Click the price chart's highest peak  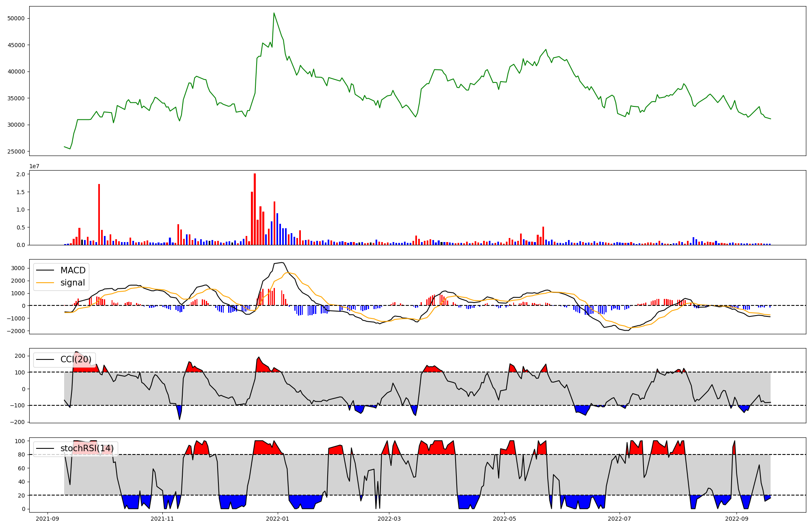[274, 13]
